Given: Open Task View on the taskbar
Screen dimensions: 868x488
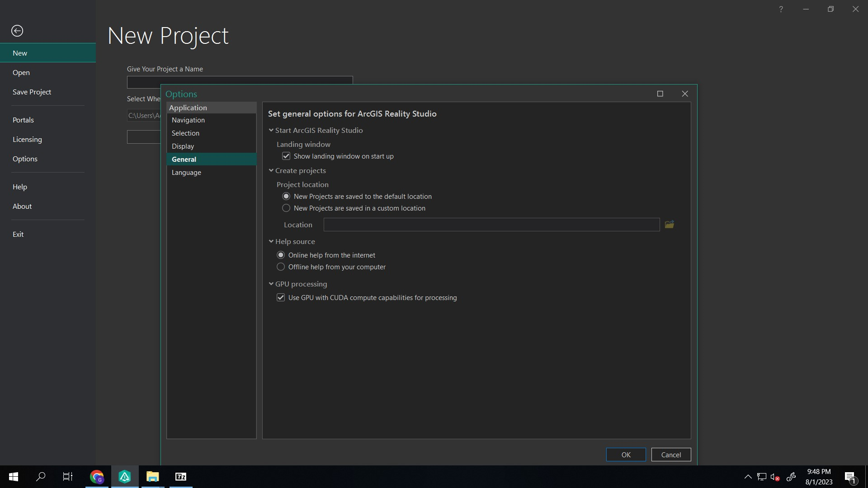Looking at the screenshot, I should pos(68,477).
